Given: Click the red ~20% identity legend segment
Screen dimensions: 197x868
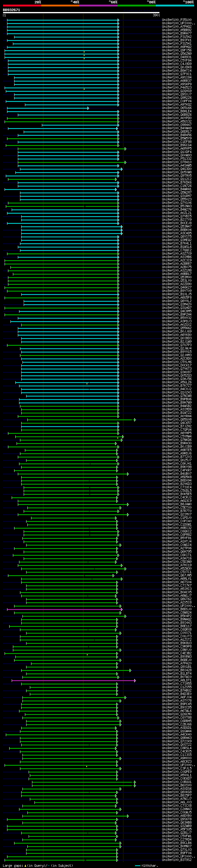Looking at the screenshot, I should tap(22, 6).
